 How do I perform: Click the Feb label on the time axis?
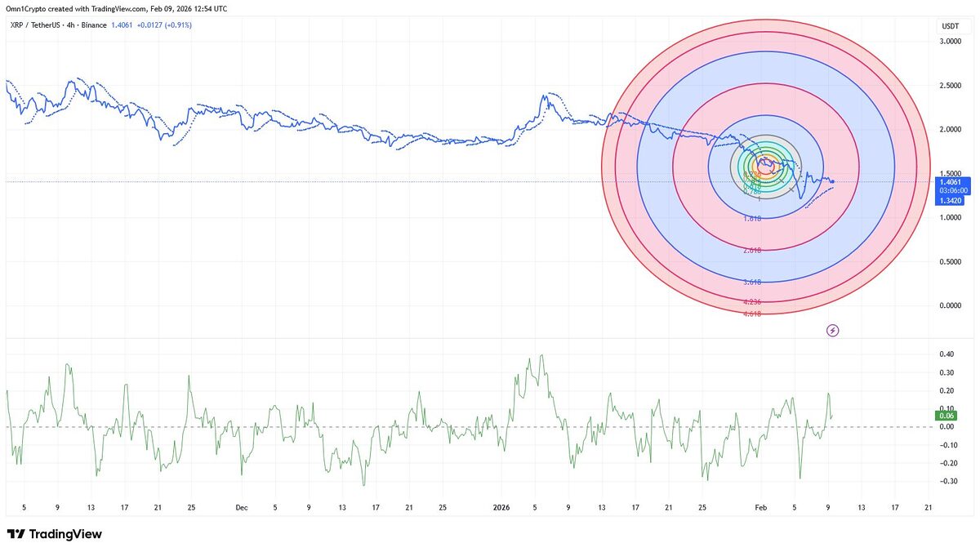click(760, 507)
